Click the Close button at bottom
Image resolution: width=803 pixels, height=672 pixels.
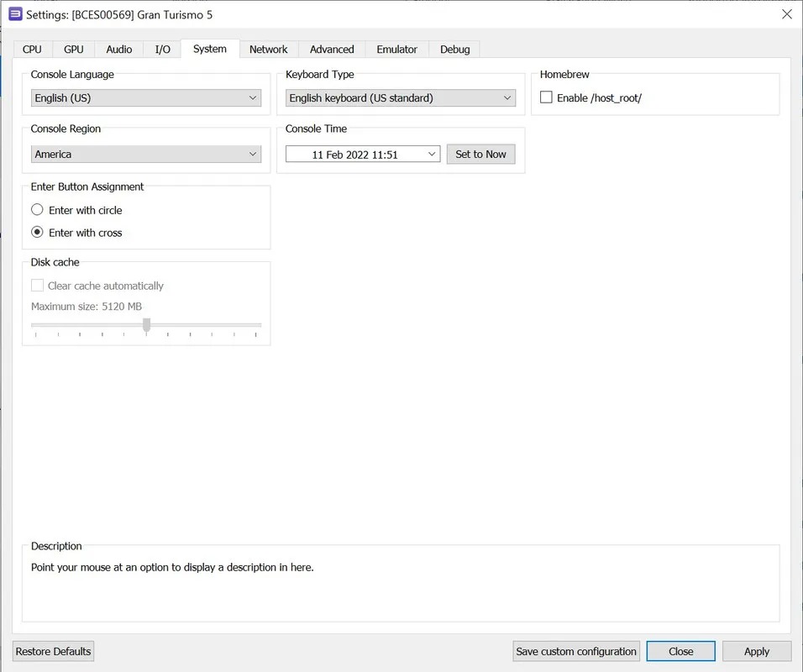(680, 651)
